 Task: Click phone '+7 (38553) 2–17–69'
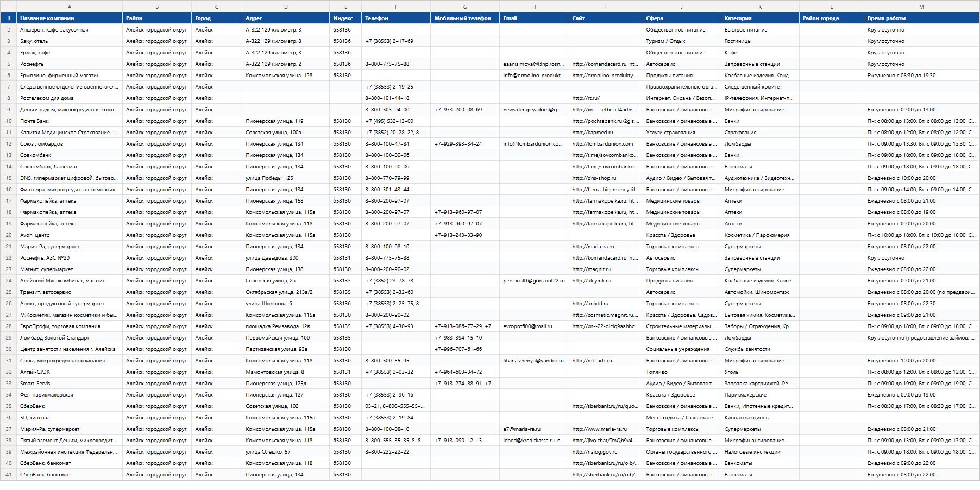(x=396, y=41)
